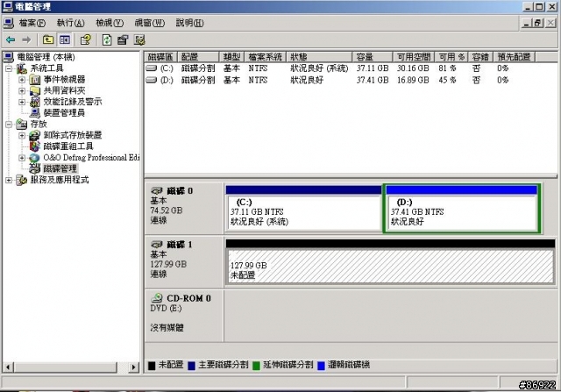Sort by the 可用空間 column header

point(414,57)
